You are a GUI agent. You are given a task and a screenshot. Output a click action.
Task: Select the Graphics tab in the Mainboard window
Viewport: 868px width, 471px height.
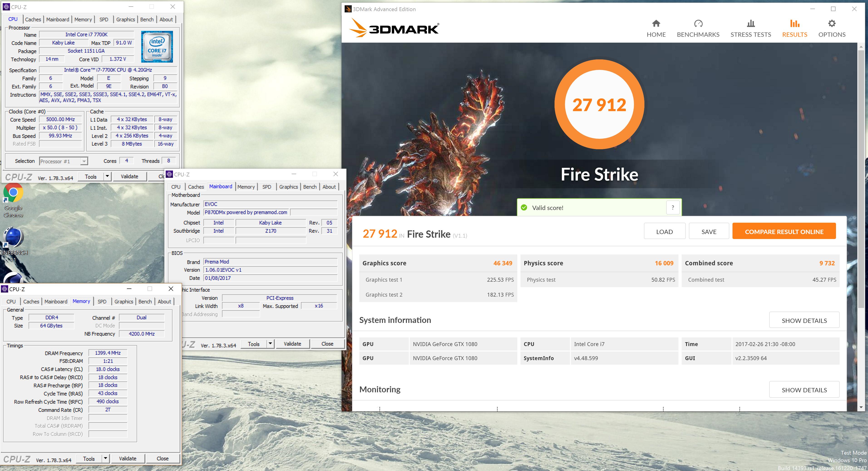[x=289, y=187]
